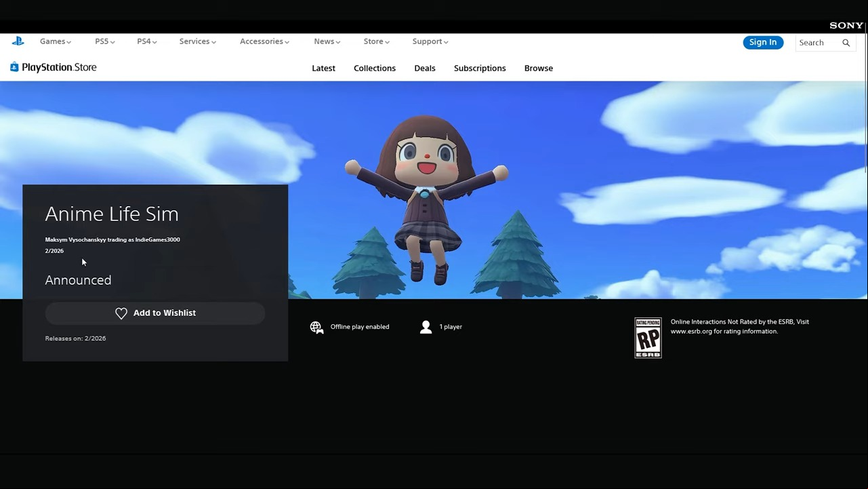Expand the Support dropdown menu
This screenshot has height=489, width=868.
click(x=430, y=41)
